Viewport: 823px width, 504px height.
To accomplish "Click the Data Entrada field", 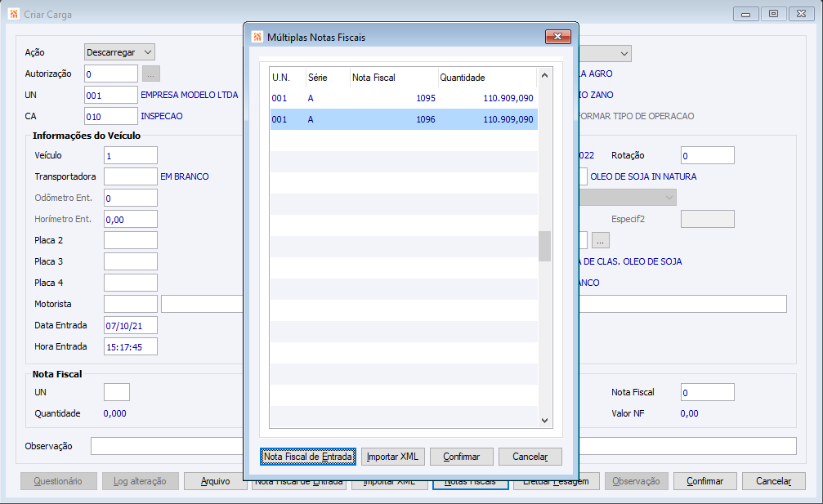I will coord(131,325).
